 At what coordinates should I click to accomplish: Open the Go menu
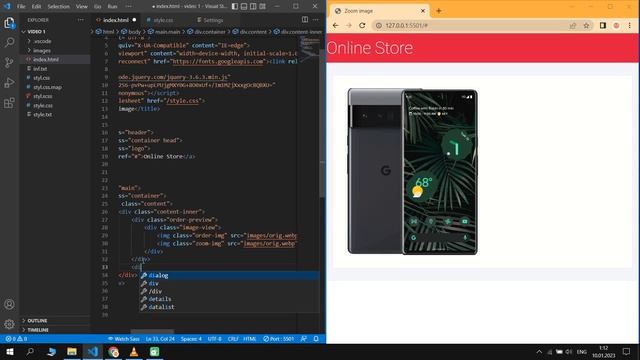98,7
